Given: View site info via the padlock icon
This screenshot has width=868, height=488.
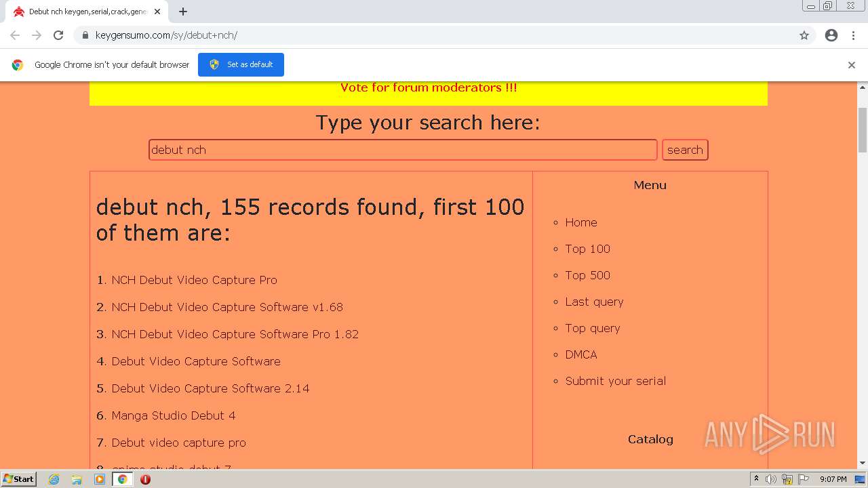Looking at the screenshot, I should (x=85, y=35).
